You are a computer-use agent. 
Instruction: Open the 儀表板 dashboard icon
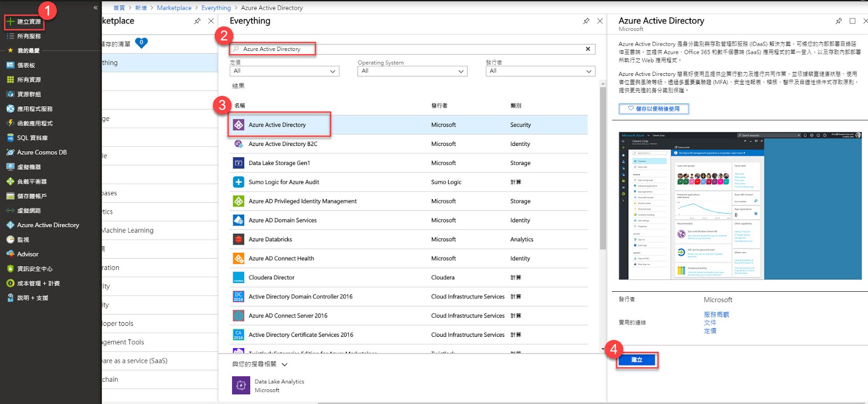click(x=10, y=65)
